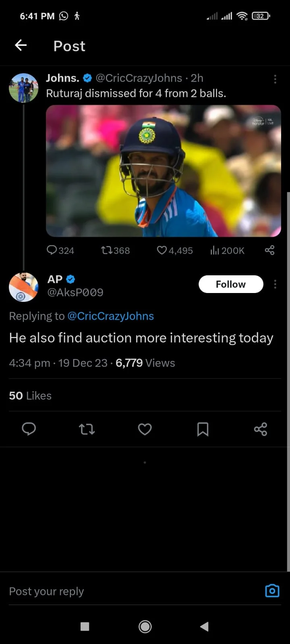Image resolution: width=290 pixels, height=644 pixels.
Task: Open three-dot menu on Johns' post
Action: tap(275, 79)
